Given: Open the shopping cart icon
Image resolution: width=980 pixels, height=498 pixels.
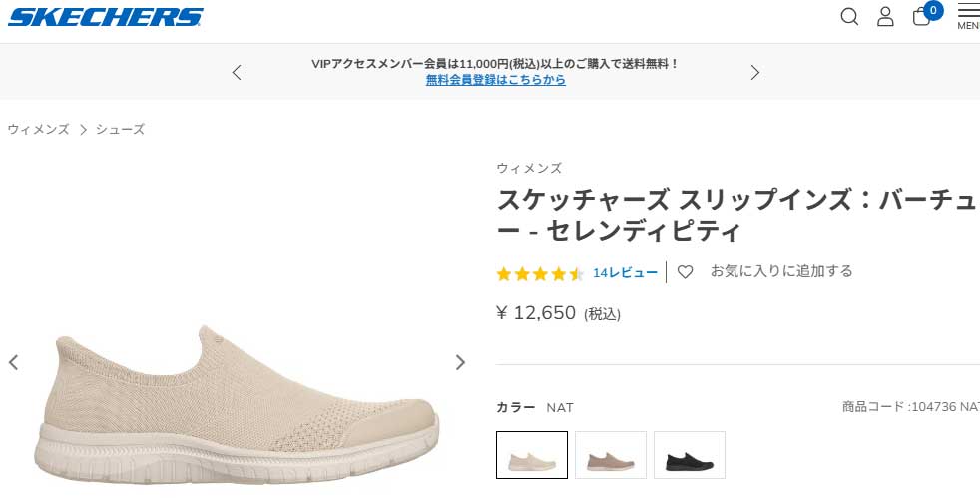Looking at the screenshot, I should pyautogui.click(x=922, y=16).
